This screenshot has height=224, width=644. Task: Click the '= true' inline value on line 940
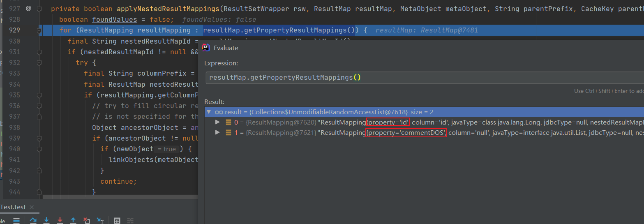166,149
